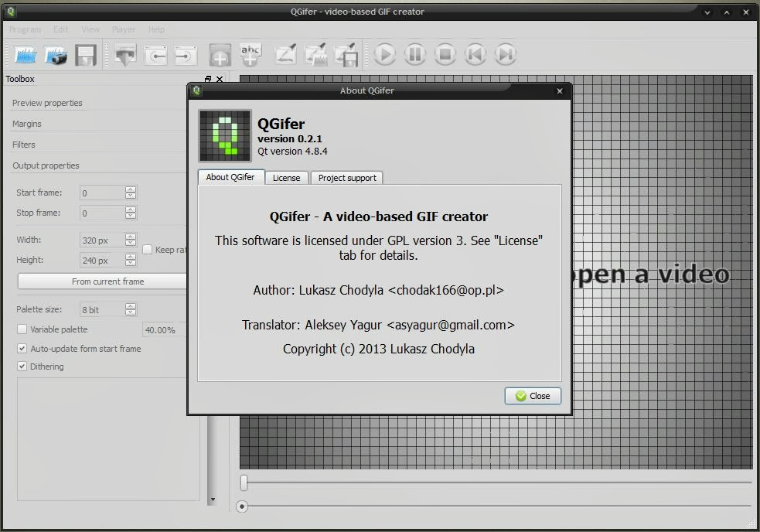Open the Help menu

[156, 29]
